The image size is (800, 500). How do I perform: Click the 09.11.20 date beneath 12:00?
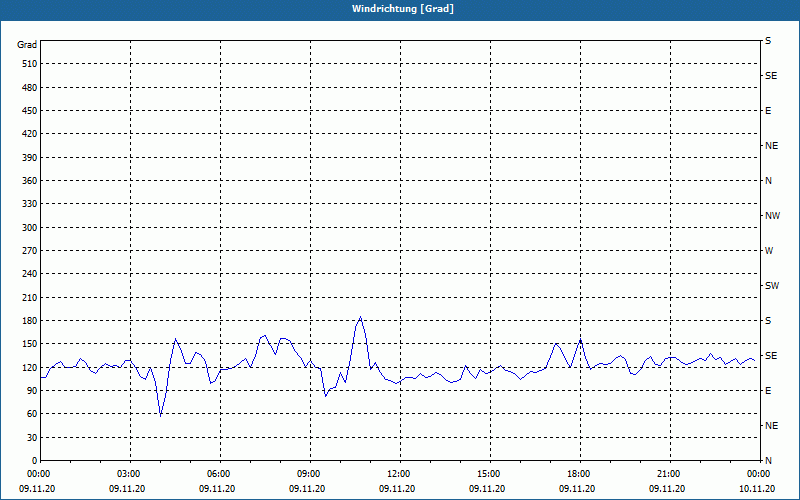[397, 489]
